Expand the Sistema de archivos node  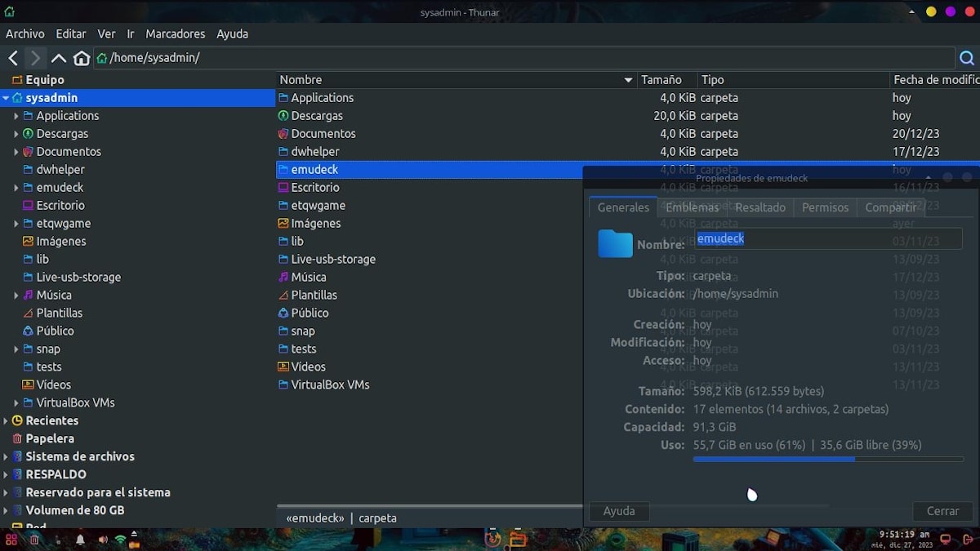point(6,457)
